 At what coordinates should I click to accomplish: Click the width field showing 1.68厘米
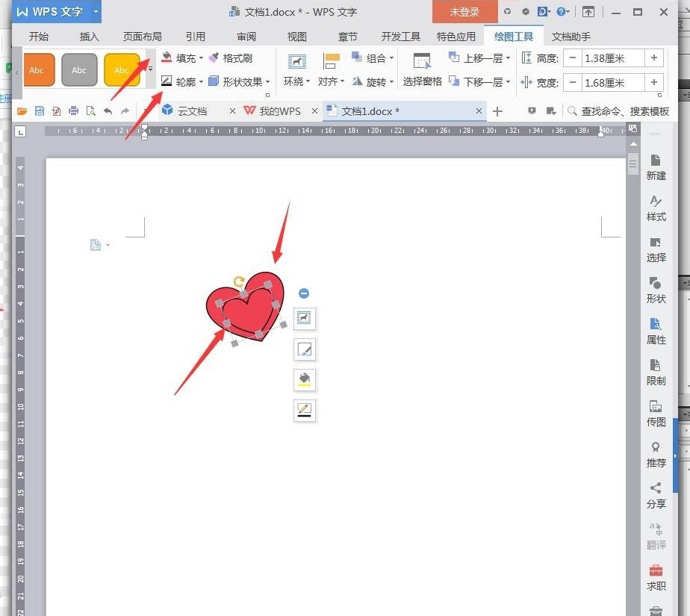pyautogui.click(x=613, y=82)
